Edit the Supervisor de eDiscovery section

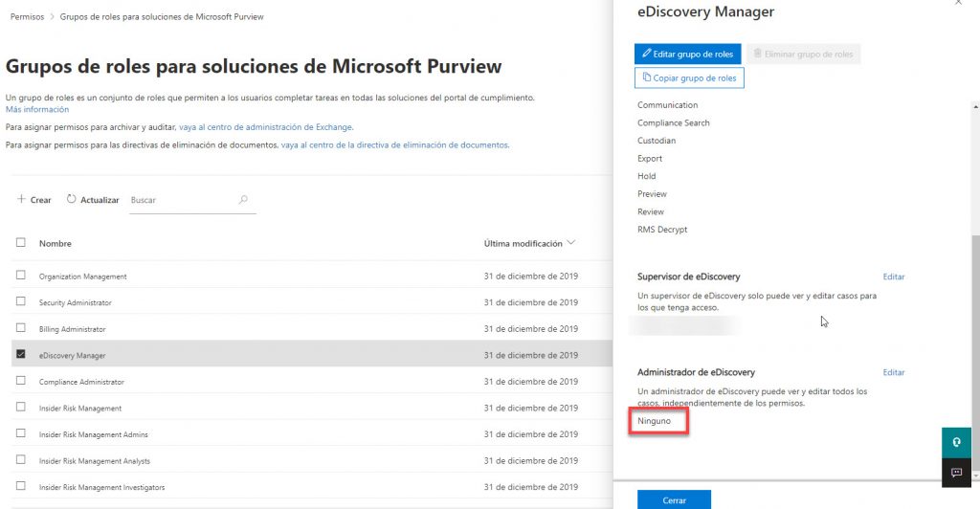point(894,277)
